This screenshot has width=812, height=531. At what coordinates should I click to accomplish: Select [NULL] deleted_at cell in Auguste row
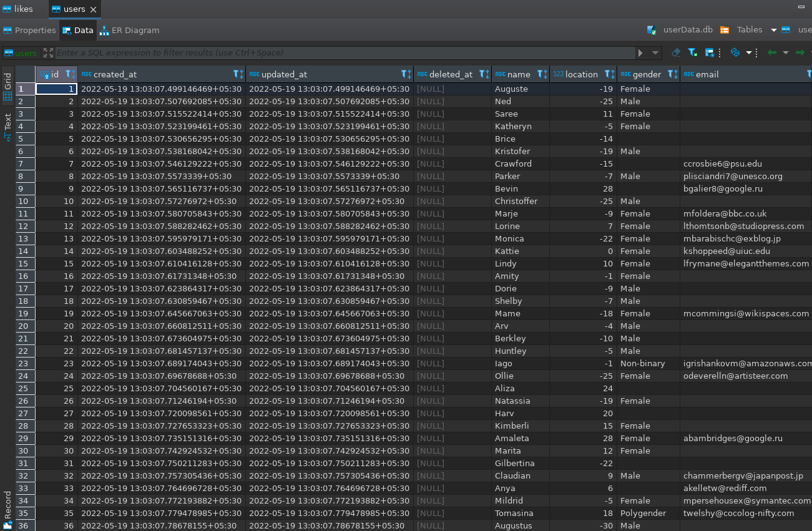coord(452,89)
